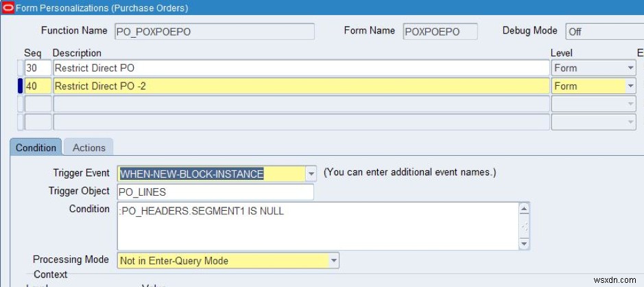Click the Function Name field PO_POXPOEPO
The height and width of the screenshot is (287, 644).
pyautogui.click(x=215, y=32)
